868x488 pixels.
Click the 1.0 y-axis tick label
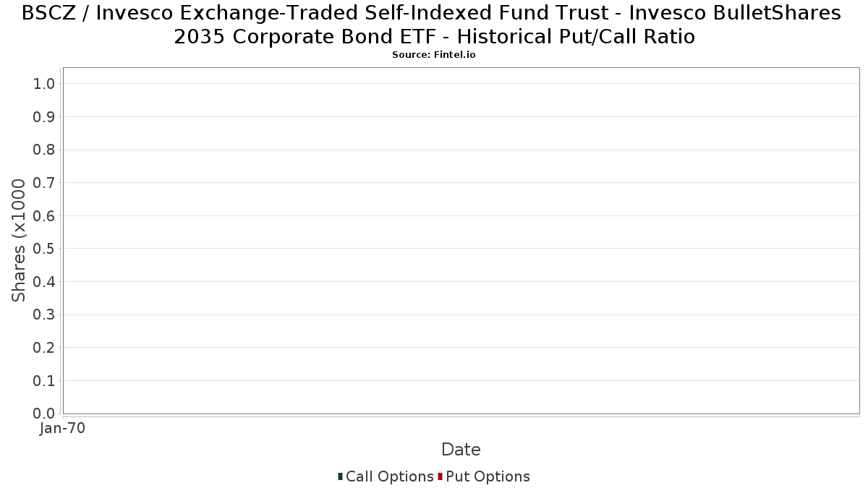pyautogui.click(x=44, y=84)
